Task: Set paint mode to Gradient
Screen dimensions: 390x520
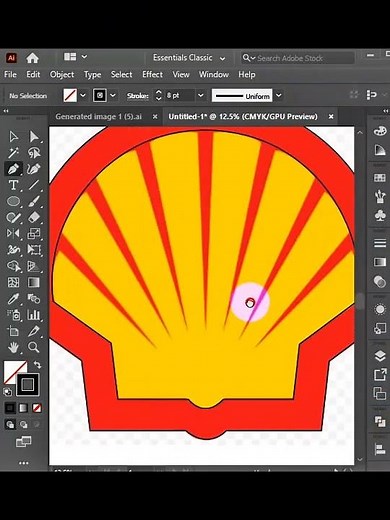Action: 23,408
